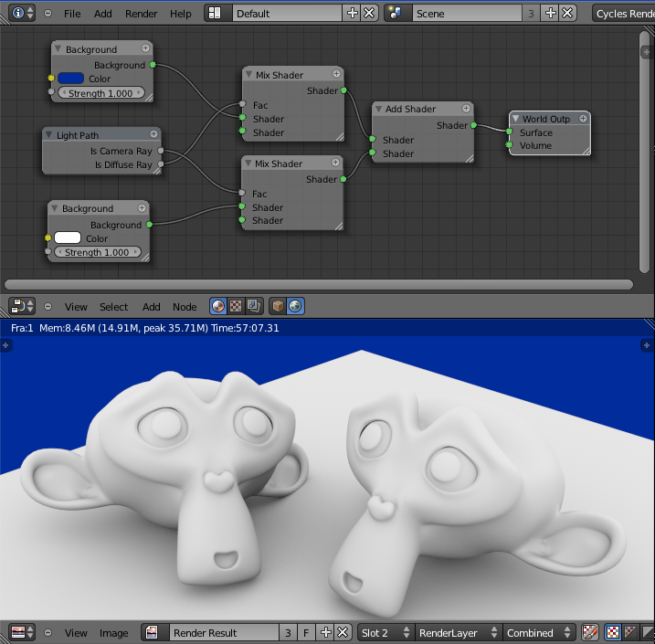This screenshot has height=644, width=655.
Task: Collapse the top Background node
Action: coord(58,48)
